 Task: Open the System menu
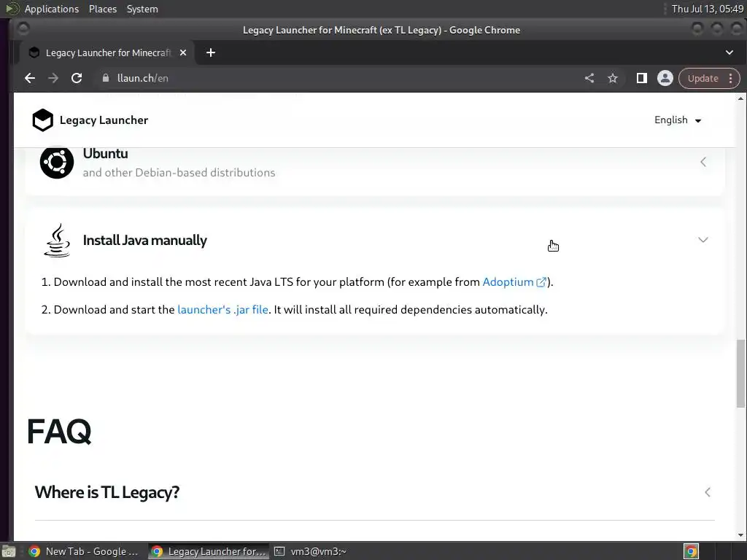142,9
